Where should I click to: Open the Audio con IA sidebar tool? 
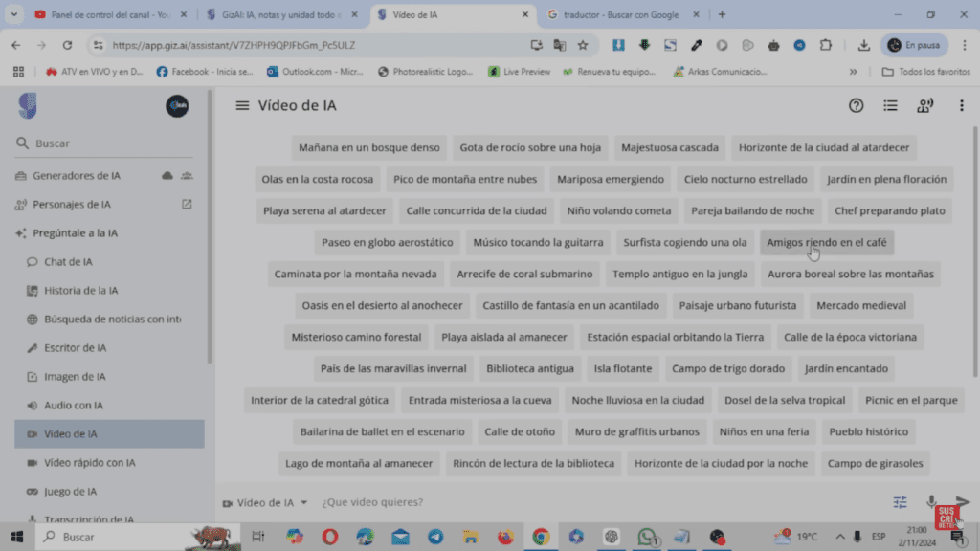coord(77,405)
